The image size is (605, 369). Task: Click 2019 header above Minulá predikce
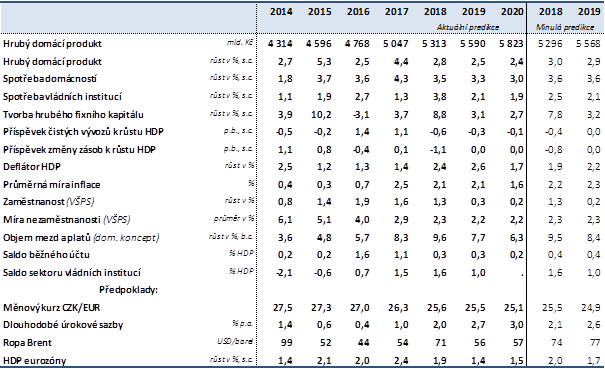pos(589,12)
